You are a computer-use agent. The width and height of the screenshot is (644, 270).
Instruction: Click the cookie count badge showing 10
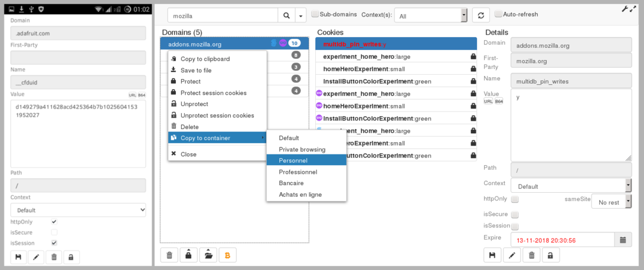[294, 42]
